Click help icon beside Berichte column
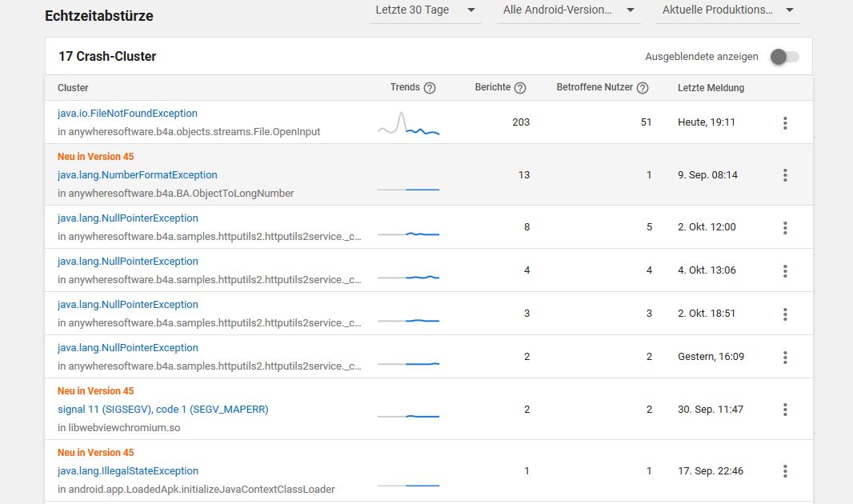This screenshot has height=504, width=853. [520, 88]
